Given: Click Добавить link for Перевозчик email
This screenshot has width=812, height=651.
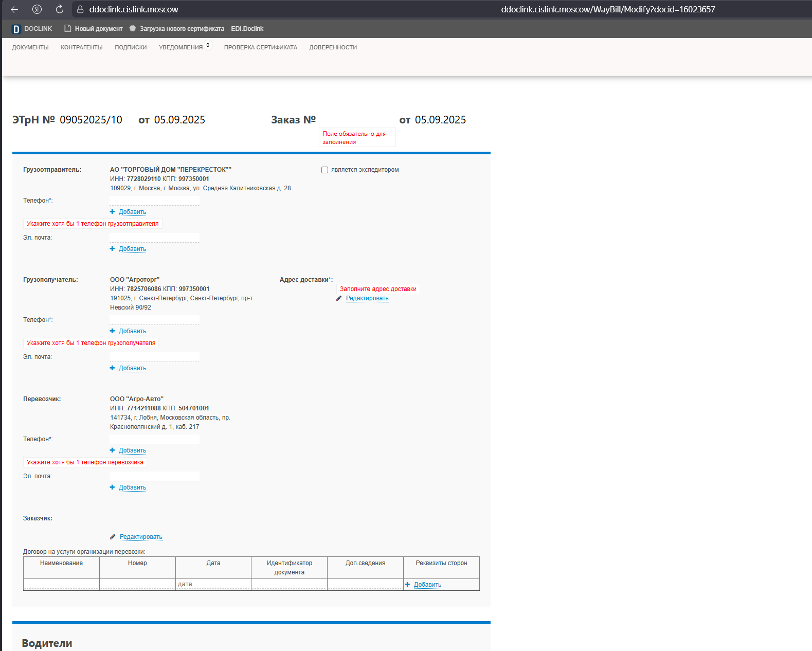Looking at the screenshot, I should click(133, 487).
